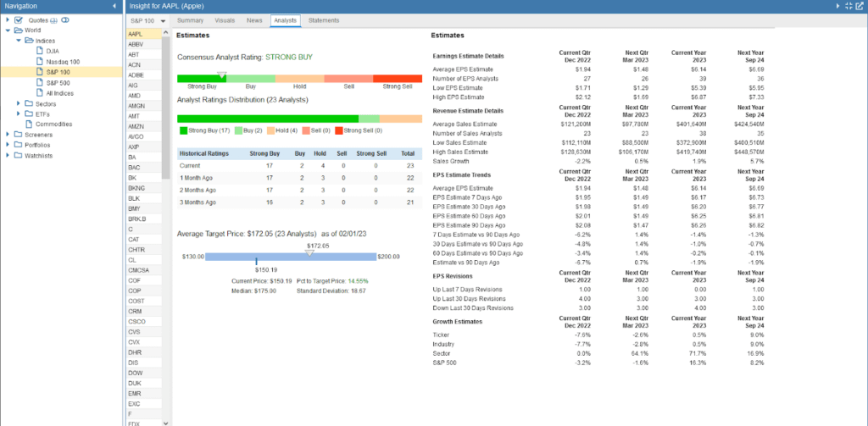Collapse the Navigation panel with the arrow
868x426 pixels.
click(114, 6)
